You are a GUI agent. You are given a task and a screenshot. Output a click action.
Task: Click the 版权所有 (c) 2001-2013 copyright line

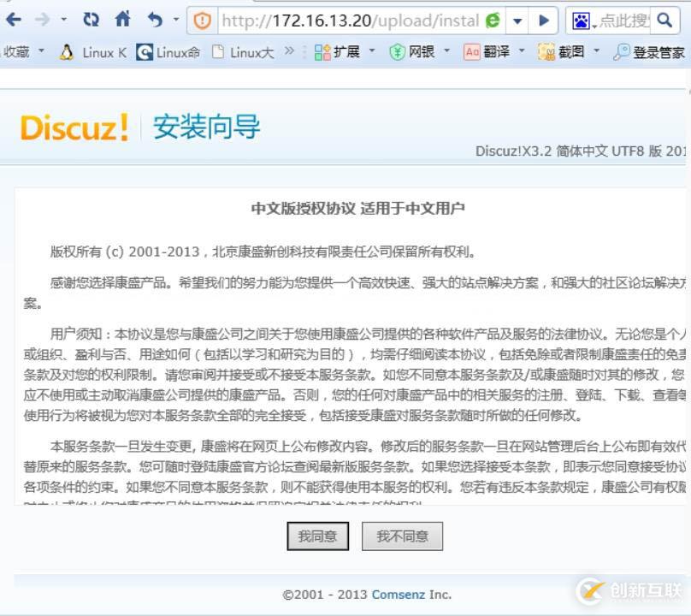pos(263,252)
